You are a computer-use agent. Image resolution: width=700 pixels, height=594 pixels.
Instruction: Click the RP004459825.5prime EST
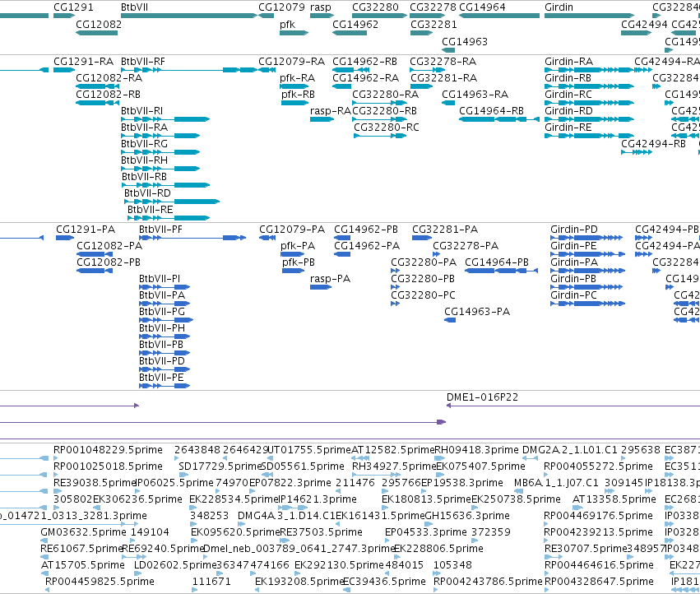coord(47,590)
